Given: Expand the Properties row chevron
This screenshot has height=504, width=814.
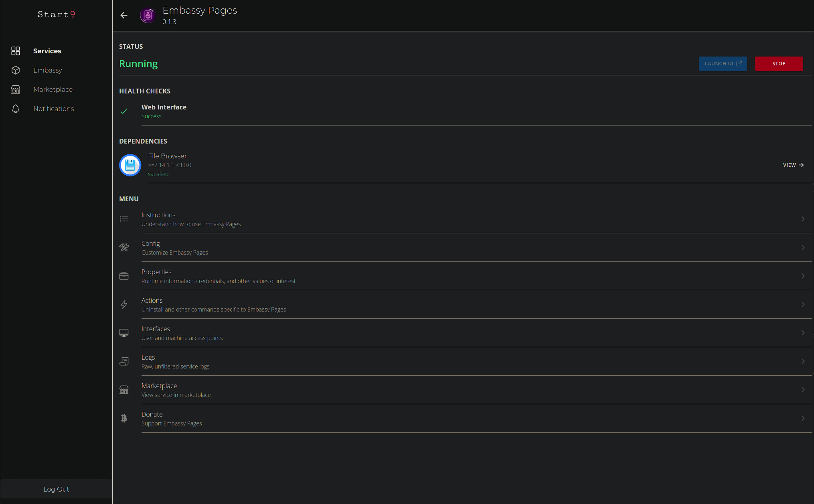Looking at the screenshot, I should [803, 276].
